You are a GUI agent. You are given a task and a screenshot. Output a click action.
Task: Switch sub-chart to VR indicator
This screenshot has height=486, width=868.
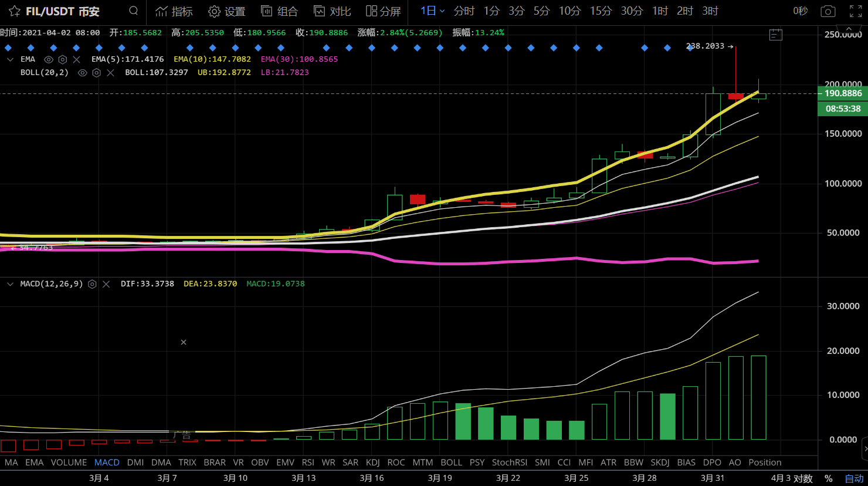(238, 463)
